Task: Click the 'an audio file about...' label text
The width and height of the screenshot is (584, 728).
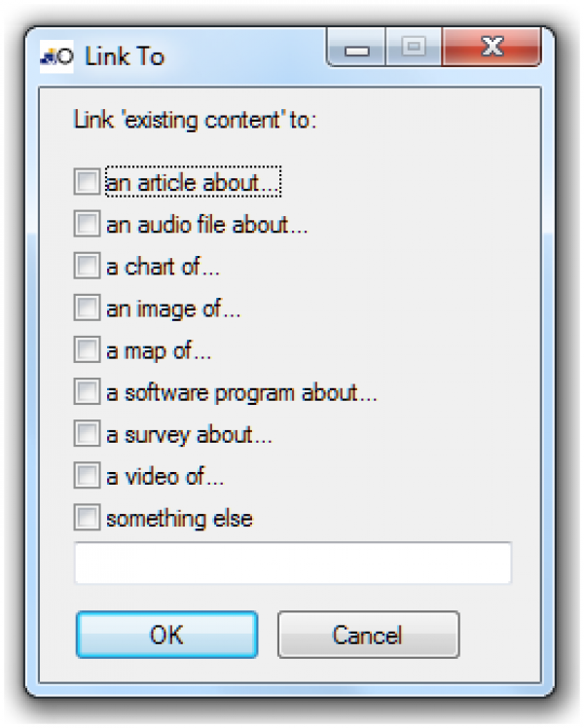Action: (207, 225)
